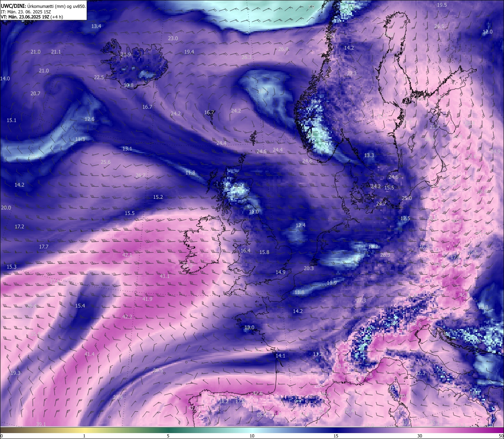Viewport: 504px width, 439px height.
Task: Click the 14.9 value label
Action: point(280,272)
